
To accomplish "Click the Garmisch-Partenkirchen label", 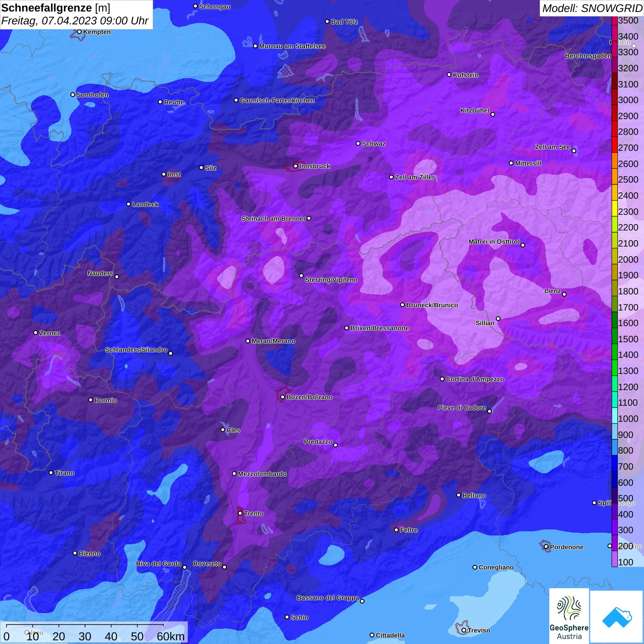I will pyautogui.click(x=277, y=100).
